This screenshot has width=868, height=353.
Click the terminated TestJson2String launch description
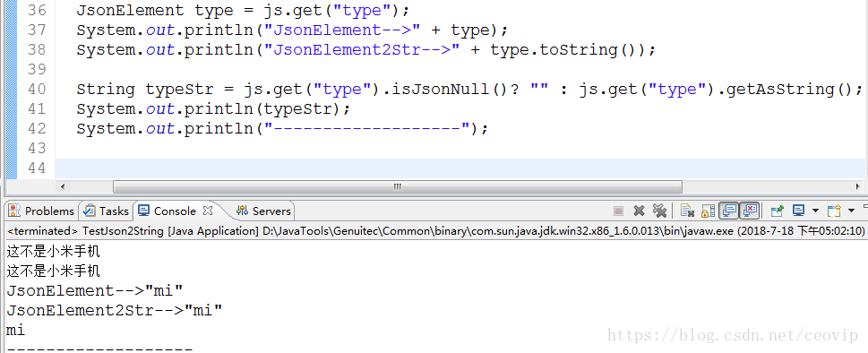(436, 231)
